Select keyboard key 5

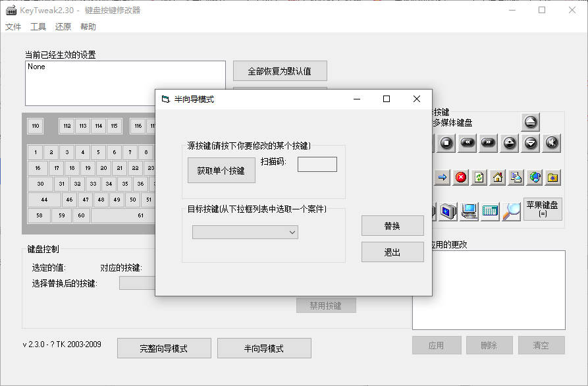[98, 152]
